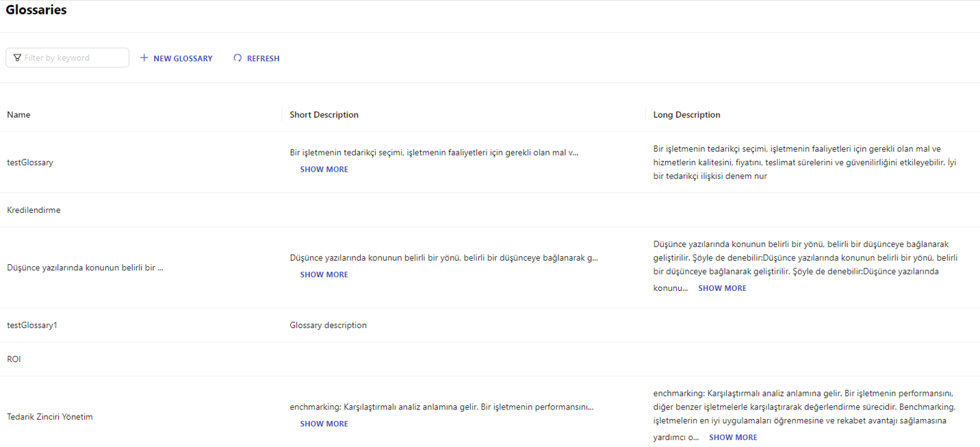Expand testGlossary short description with Show More
Viewport: 980px width, 447px height.
(x=324, y=170)
